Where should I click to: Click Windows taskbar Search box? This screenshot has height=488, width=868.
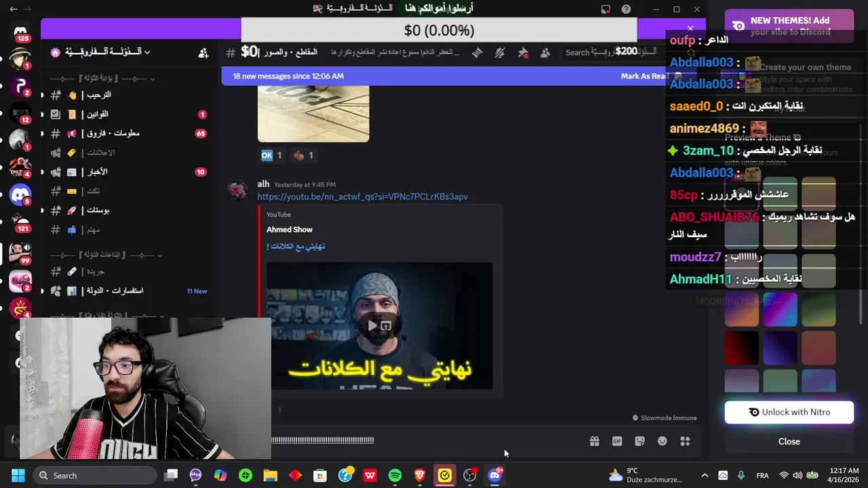tap(94, 475)
